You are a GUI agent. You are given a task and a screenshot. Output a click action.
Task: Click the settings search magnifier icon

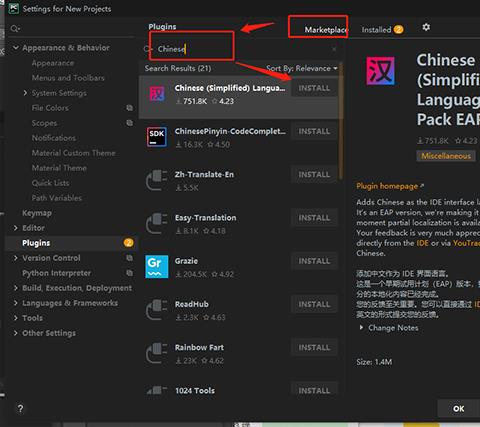[x=15, y=29]
